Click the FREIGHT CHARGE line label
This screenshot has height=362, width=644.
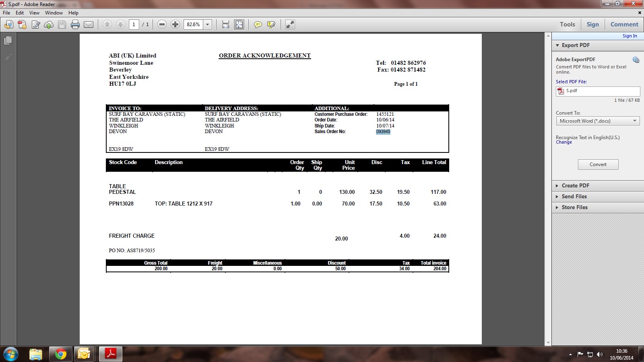point(132,236)
